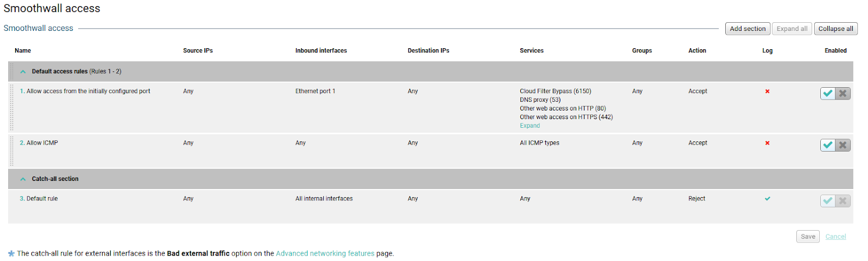
Task: Disable rule 1 with the cross toggle
Action: click(x=843, y=94)
